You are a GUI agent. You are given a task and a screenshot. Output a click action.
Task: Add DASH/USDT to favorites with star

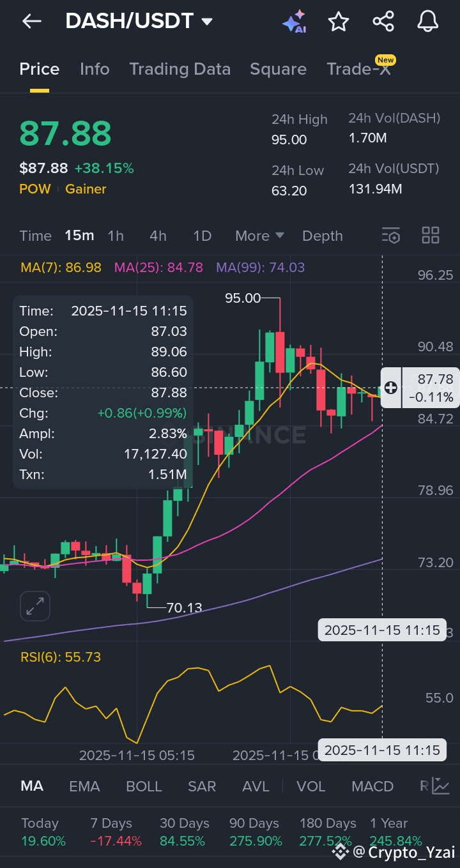tap(339, 22)
